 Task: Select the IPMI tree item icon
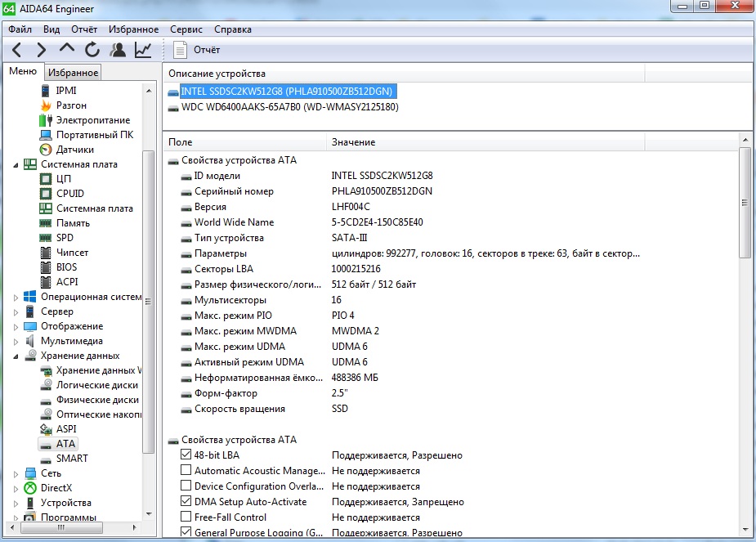point(45,90)
